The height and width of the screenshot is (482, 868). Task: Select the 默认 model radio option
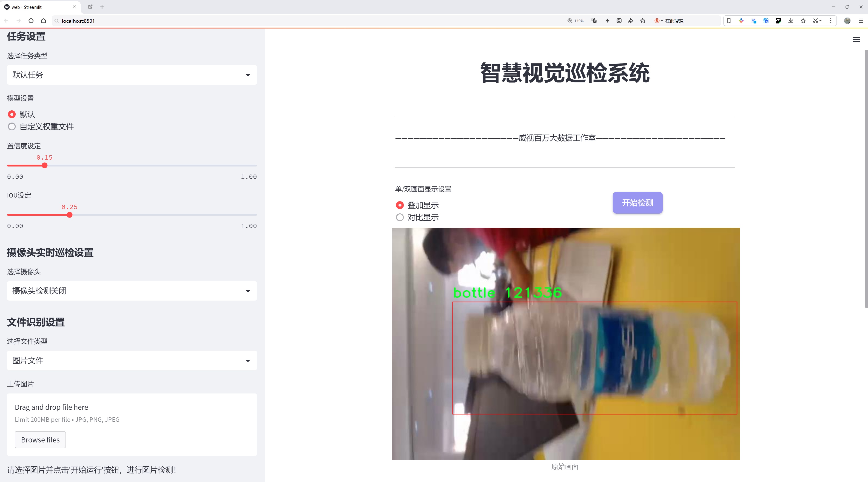12,114
